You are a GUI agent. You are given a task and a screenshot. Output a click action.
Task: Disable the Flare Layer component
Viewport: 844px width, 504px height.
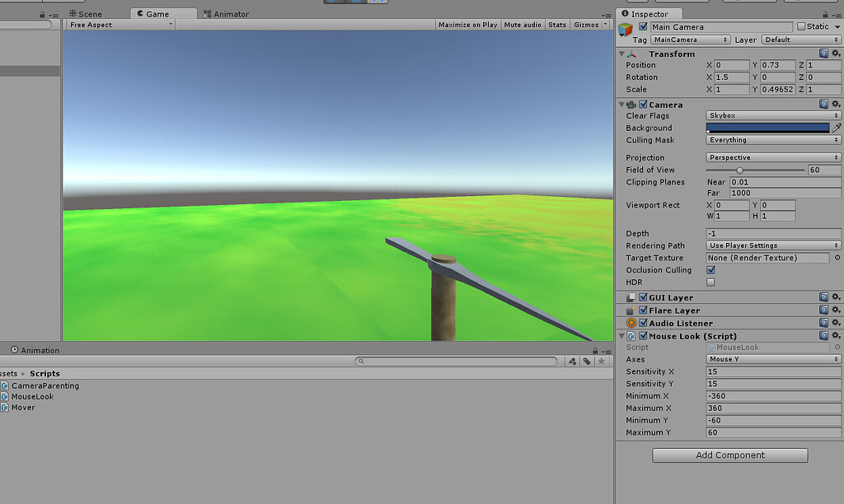pyautogui.click(x=644, y=310)
